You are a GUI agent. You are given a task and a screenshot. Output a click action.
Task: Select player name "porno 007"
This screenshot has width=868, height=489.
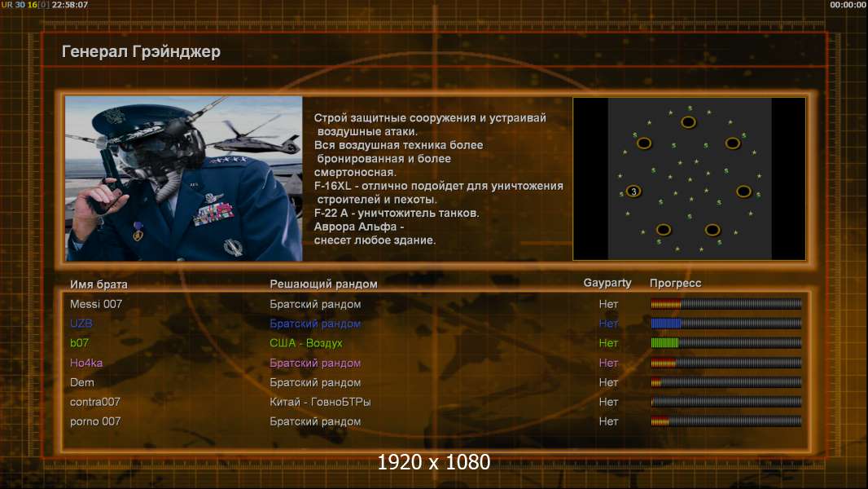pos(94,421)
